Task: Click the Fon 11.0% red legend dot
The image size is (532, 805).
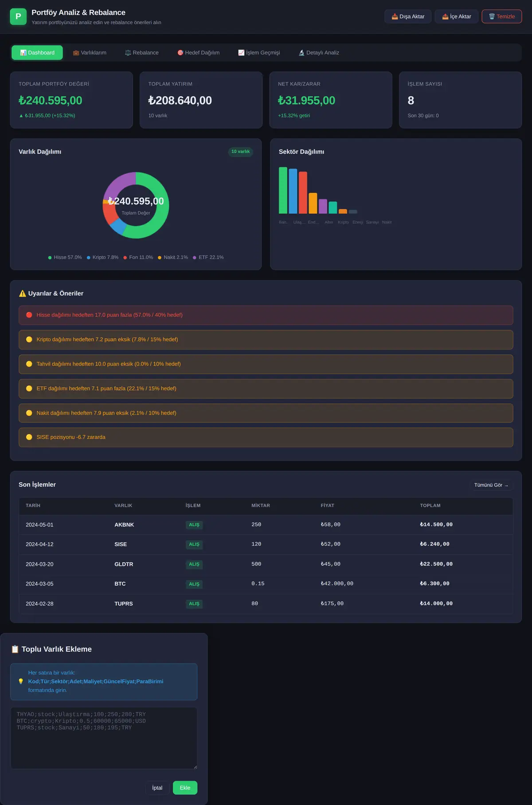Action: pos(125,258)
